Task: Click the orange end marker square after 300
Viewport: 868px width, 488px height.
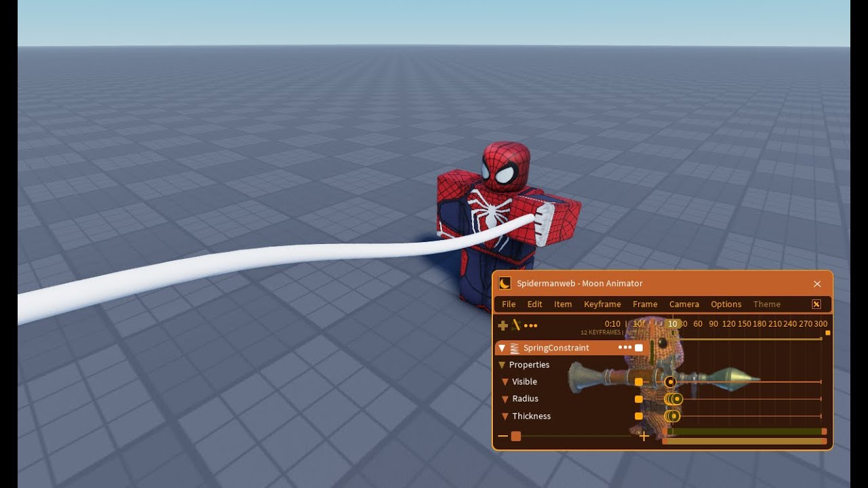Action: click(827, 333)
